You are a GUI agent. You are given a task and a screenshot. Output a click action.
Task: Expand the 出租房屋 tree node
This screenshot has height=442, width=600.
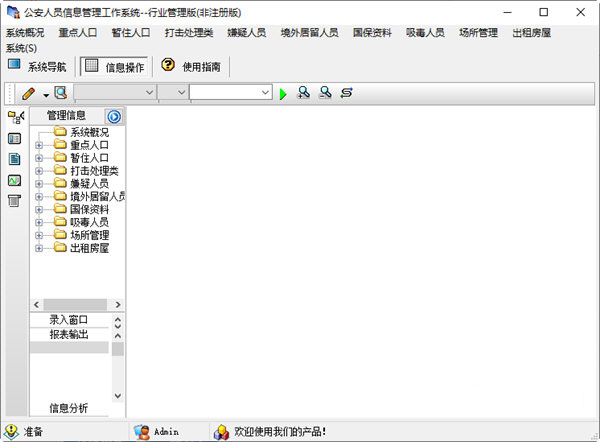(x=39, y=248)
